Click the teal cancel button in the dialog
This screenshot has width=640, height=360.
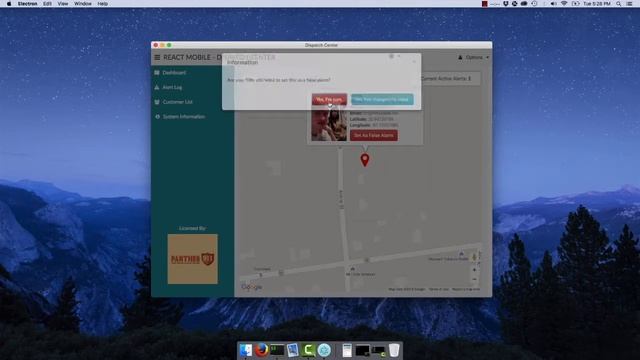pos(382,99)
